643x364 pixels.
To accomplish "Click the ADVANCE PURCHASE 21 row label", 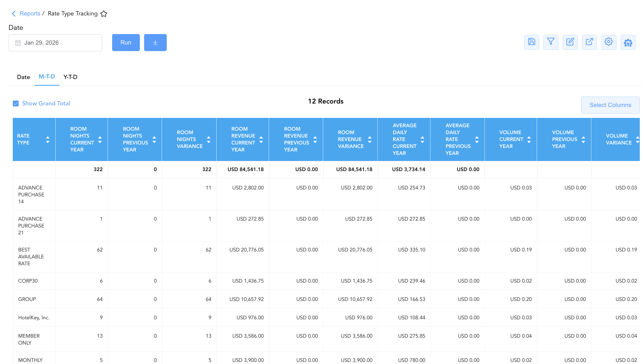I will 31,226.
